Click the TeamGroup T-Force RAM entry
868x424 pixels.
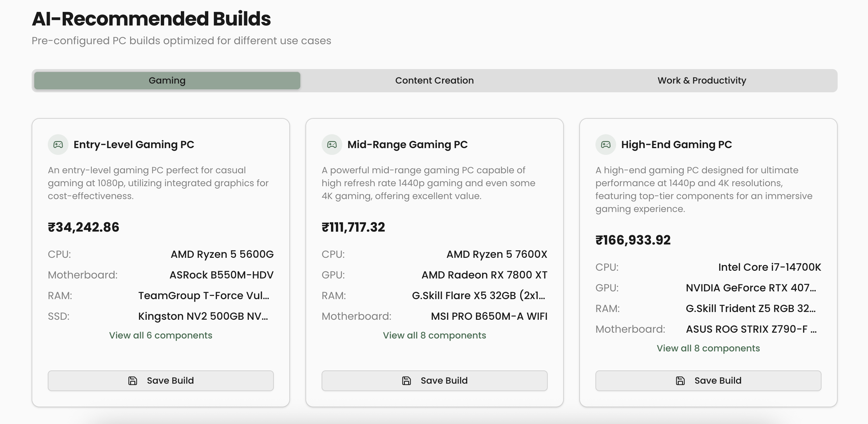click(203, 296)
